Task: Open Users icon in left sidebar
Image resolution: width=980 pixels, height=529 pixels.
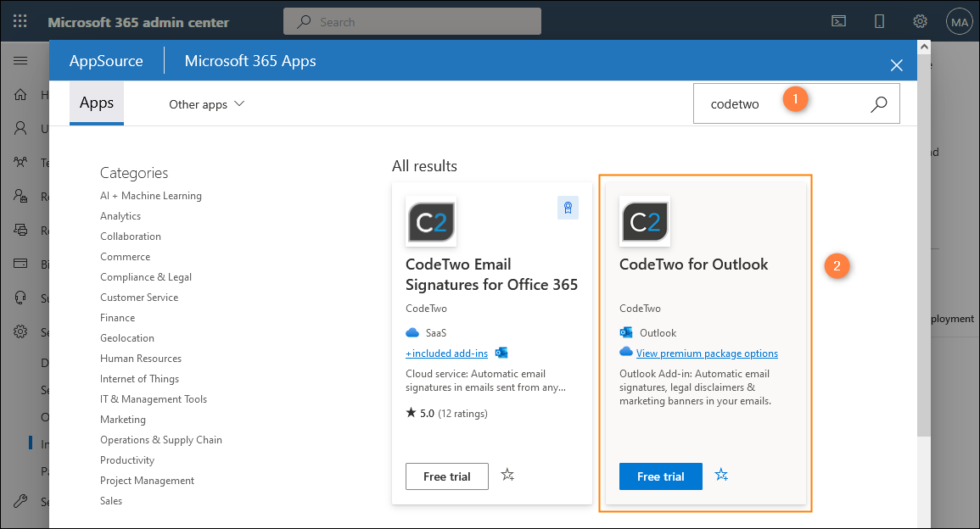Action: tap(20, 128)
